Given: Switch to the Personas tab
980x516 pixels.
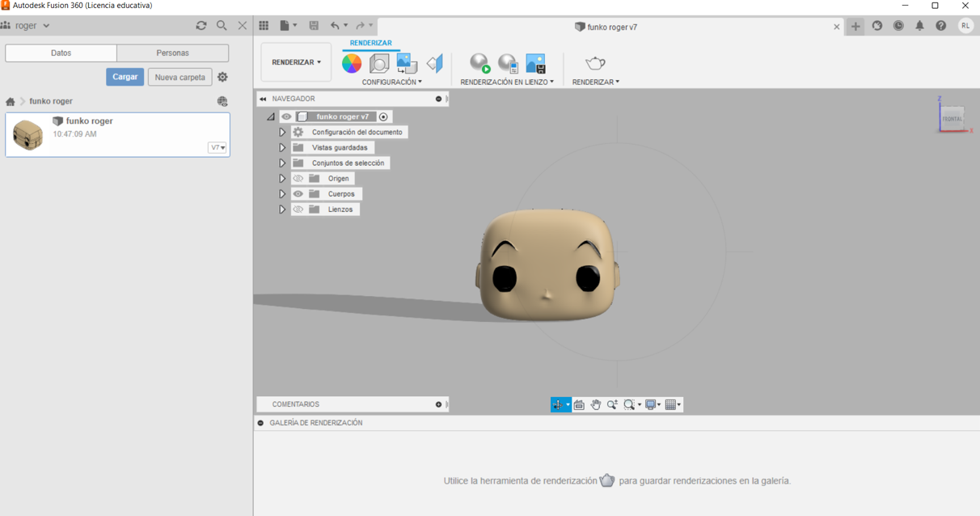Looking at the screenshot, I should pyautogui.click(x=172, y=53).
